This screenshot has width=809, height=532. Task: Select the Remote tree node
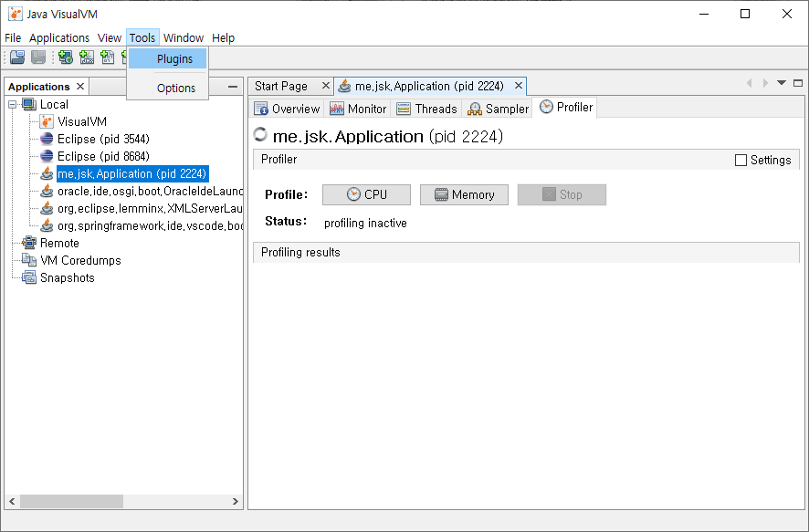[59, 244]
